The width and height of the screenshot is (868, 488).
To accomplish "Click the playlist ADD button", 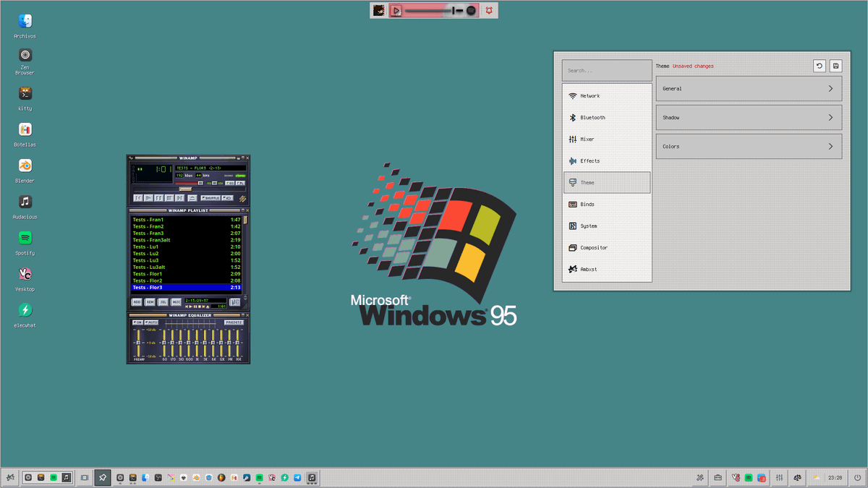I will click(137, 302).
